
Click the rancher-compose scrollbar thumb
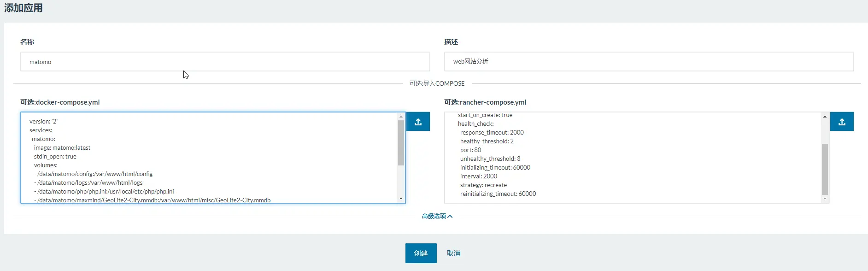[x=825, y=169]
